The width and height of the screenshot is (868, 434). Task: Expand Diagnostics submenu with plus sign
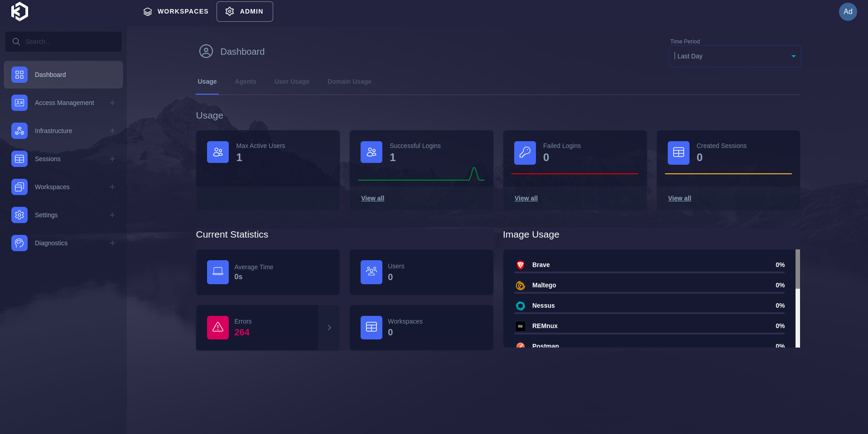(112, 243)
